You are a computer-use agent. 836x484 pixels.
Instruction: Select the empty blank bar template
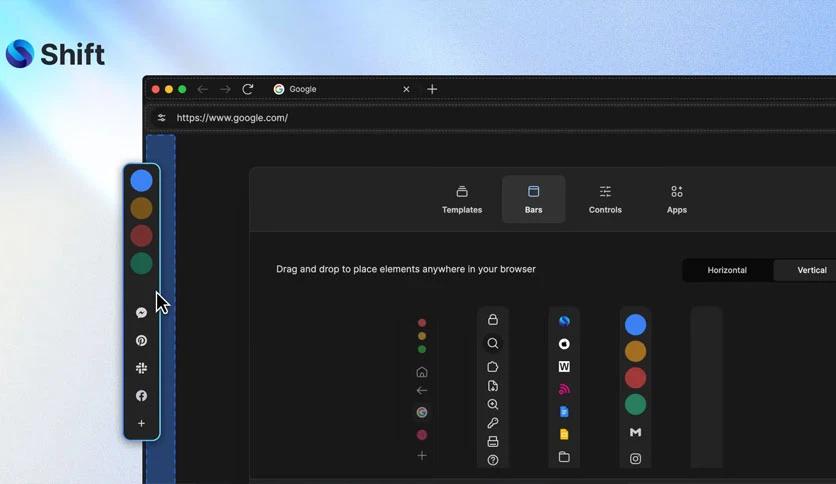coord(706,388)
